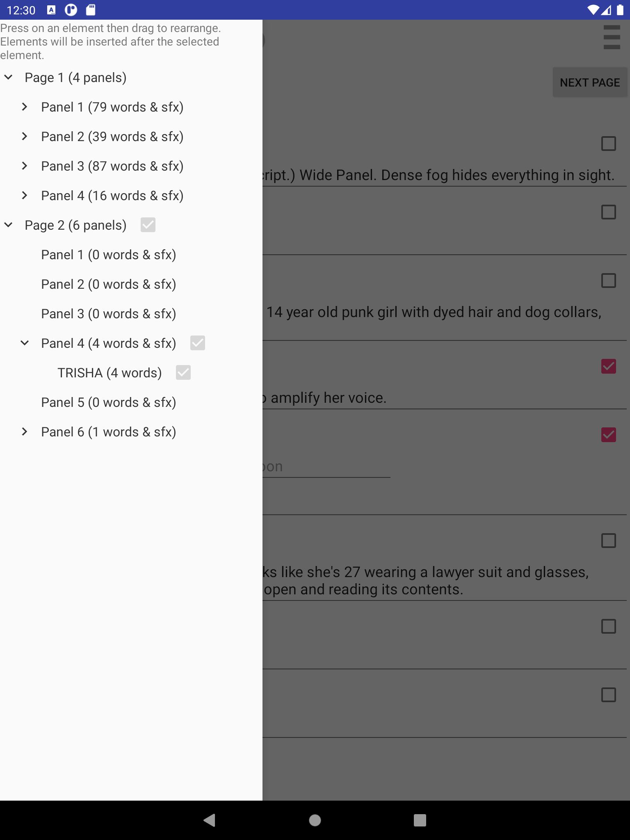This screenshot has width=630, height=840.
Task: Open the hamburger menu icon
Action: click(612, 37)
